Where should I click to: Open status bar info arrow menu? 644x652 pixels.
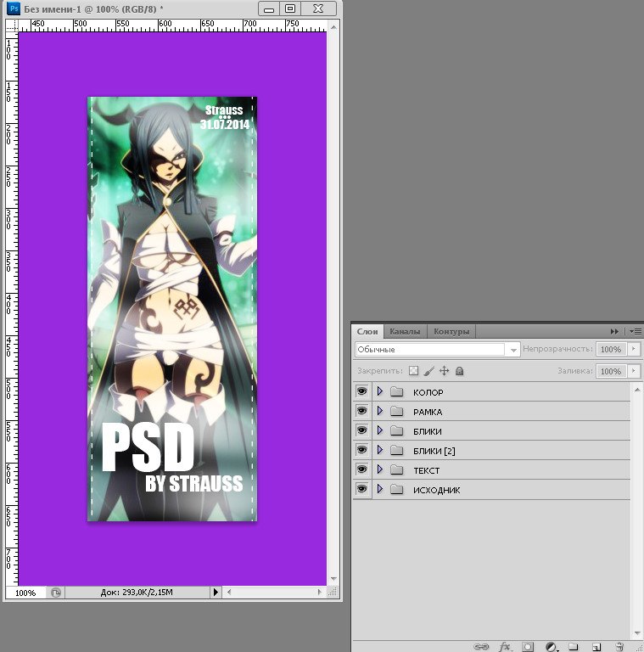pyautogui.click(x=216, y=592)
